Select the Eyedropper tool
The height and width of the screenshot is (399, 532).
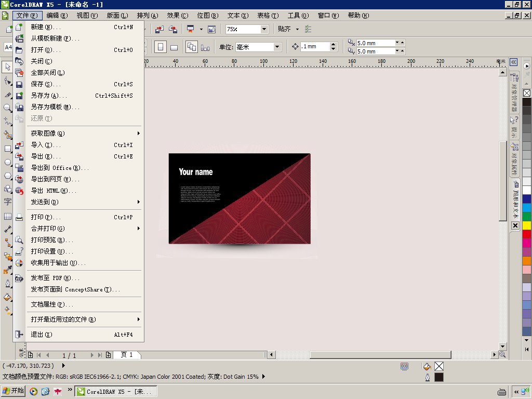(x=7, y=270)
